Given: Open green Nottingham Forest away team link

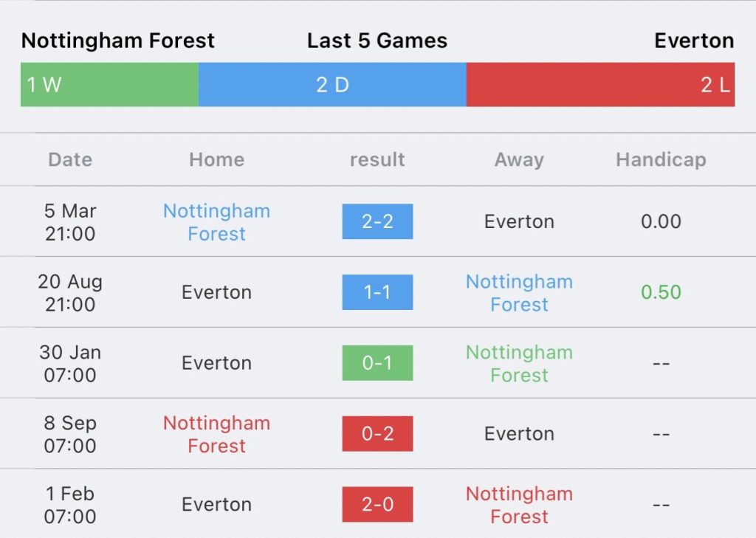Looking at the screenshot, I should 519,364.
